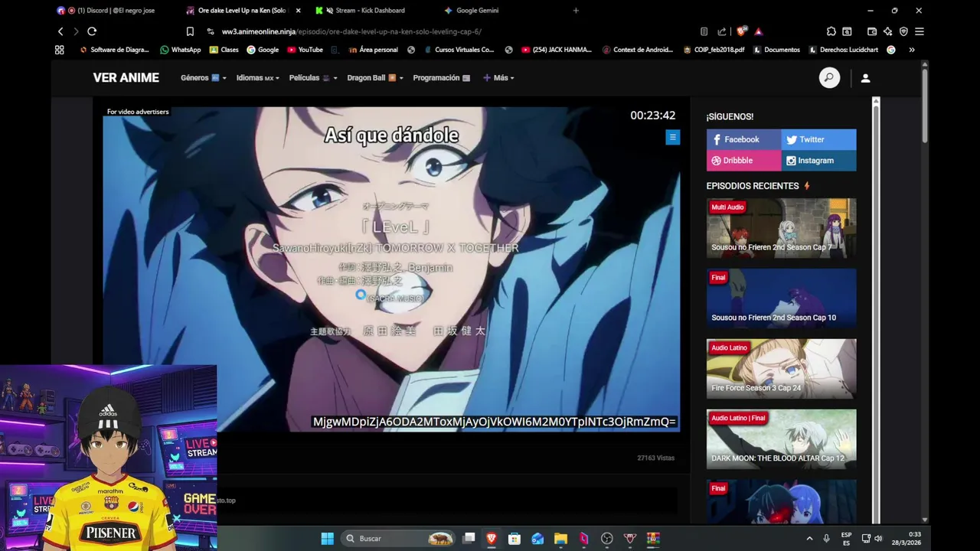The image size is (980, 551).
Task: Click the address bar URL field
Action: (x=452, y=31)
